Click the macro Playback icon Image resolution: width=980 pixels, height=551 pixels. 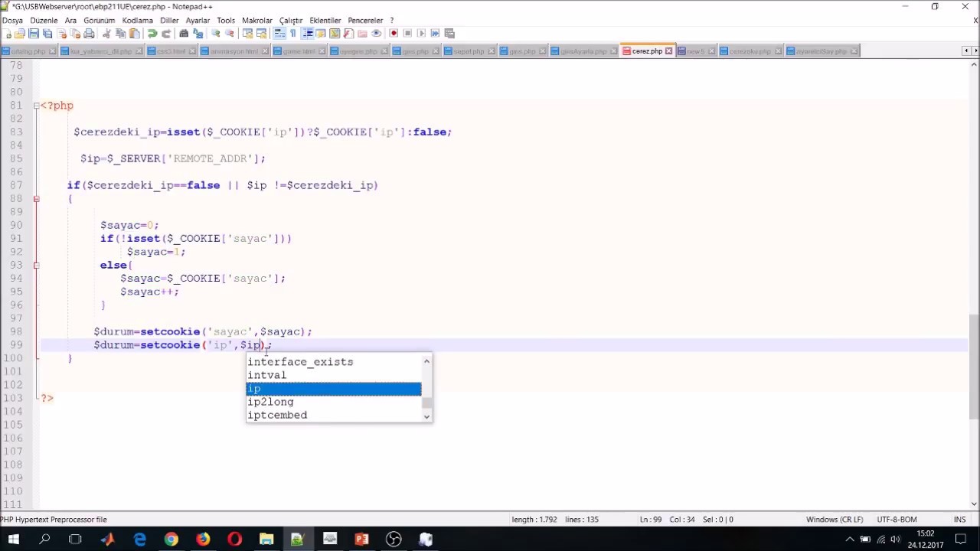tap(421, 34)
